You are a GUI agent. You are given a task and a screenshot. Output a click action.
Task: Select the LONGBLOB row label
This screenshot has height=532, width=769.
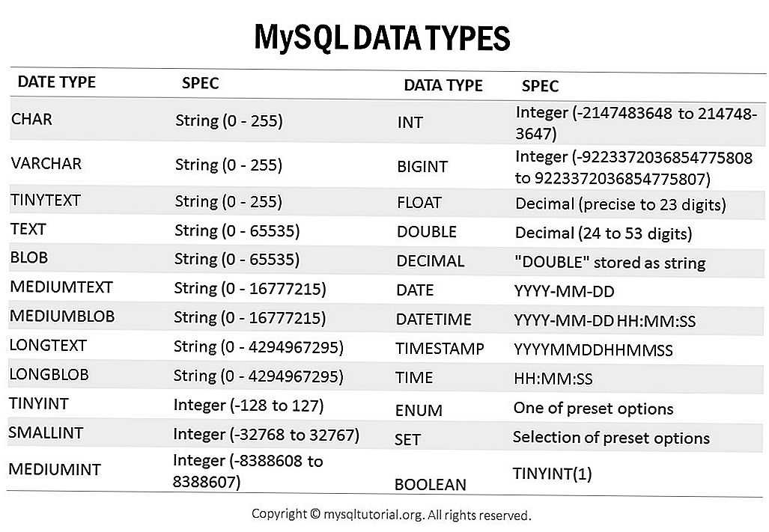point(49,374)
